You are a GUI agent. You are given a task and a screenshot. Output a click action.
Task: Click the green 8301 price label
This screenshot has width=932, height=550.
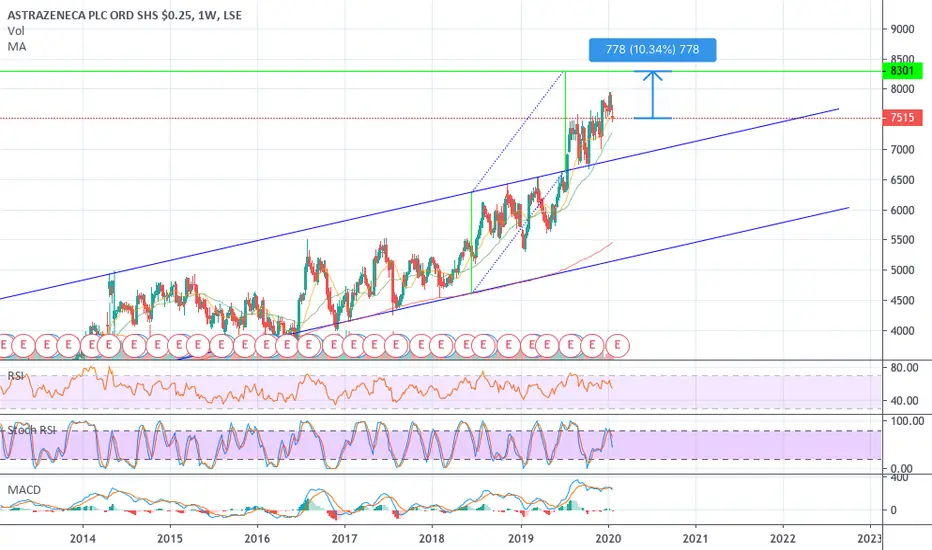[902, 71]
